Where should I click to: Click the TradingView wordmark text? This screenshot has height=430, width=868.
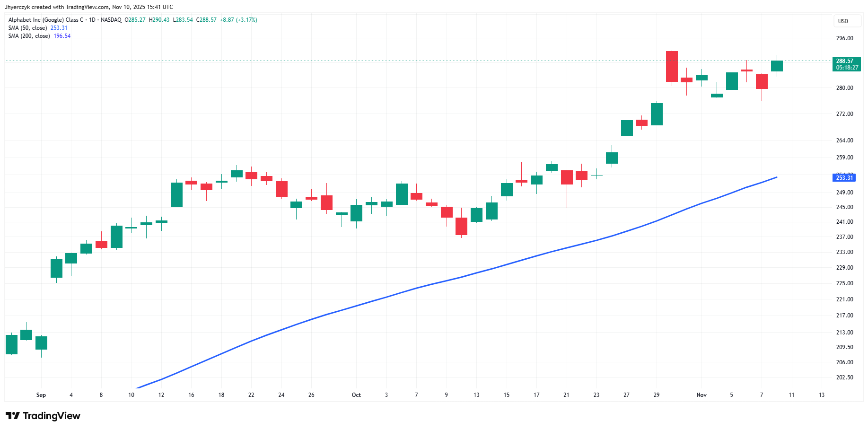click(52, 416)
